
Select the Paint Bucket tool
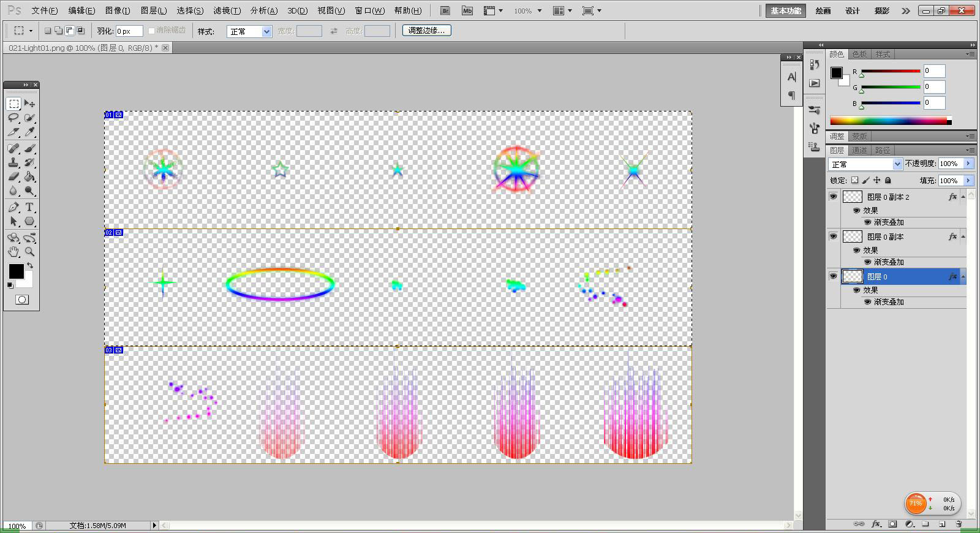coord(29,176)
